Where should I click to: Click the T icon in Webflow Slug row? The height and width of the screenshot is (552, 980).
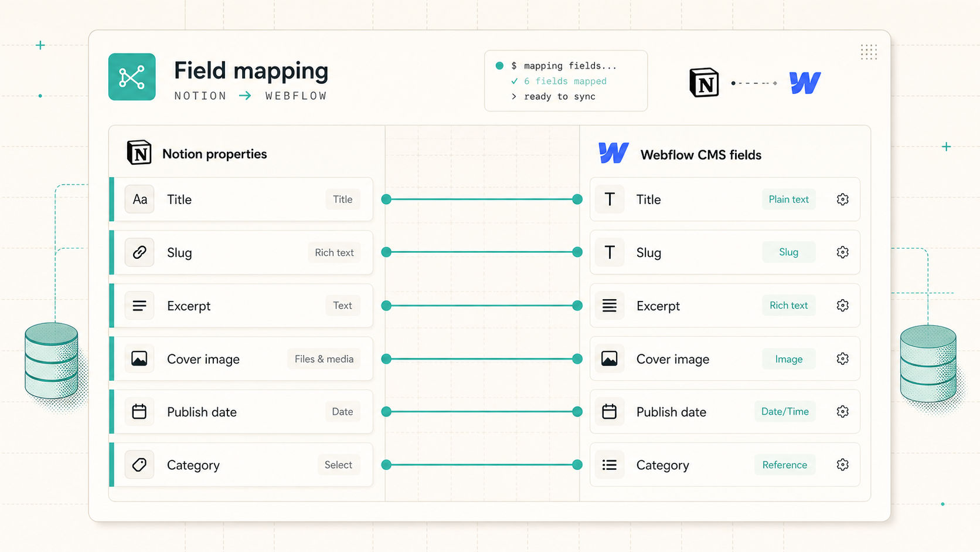(x=610, y=252)
